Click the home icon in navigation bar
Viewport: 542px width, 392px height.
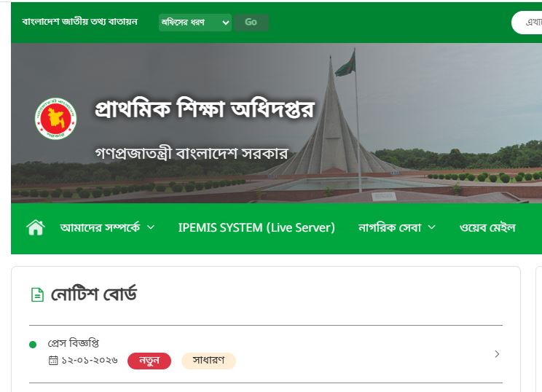35,228
